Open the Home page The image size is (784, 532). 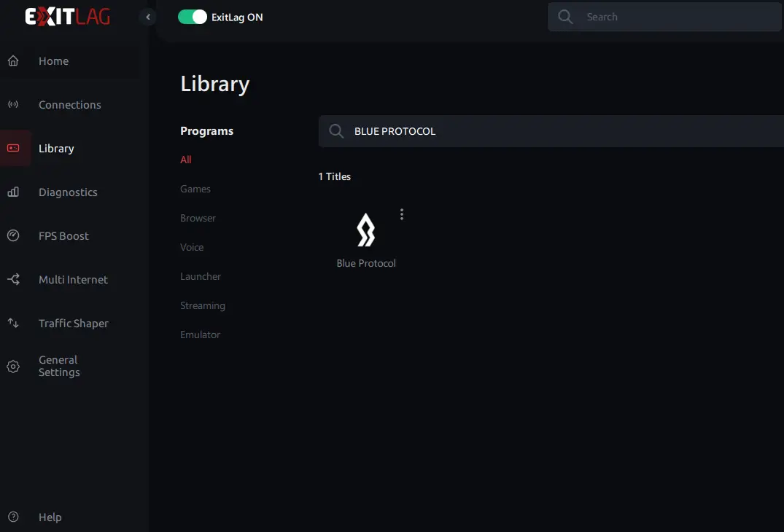[53, 61]
